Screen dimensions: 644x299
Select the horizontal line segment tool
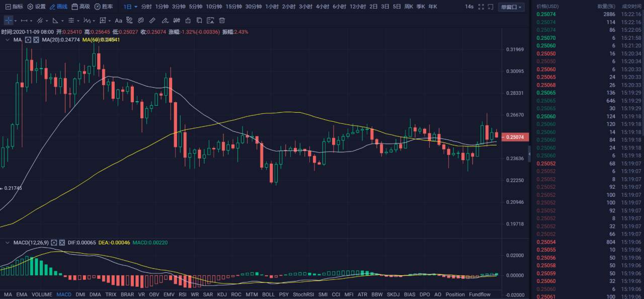[x=24, y=21]
